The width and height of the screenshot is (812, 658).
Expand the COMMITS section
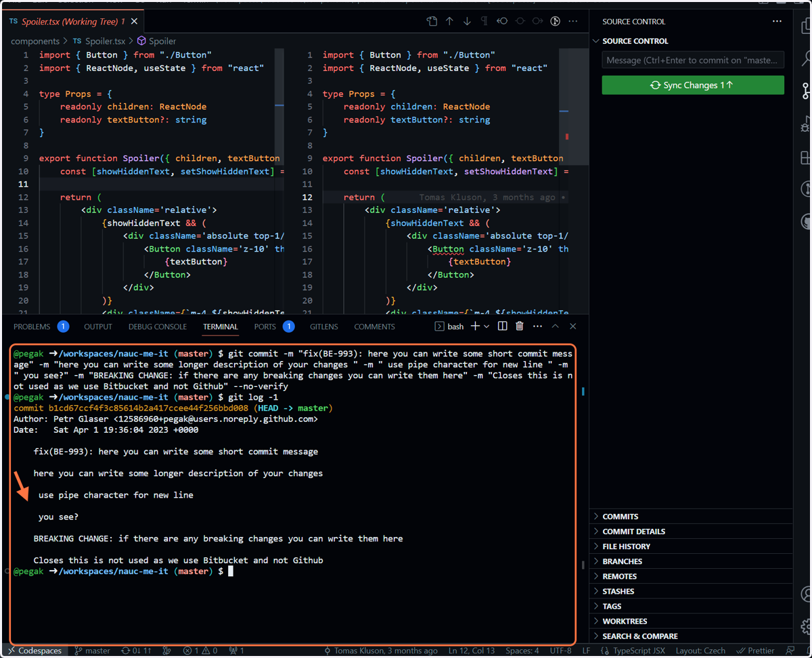691,517
